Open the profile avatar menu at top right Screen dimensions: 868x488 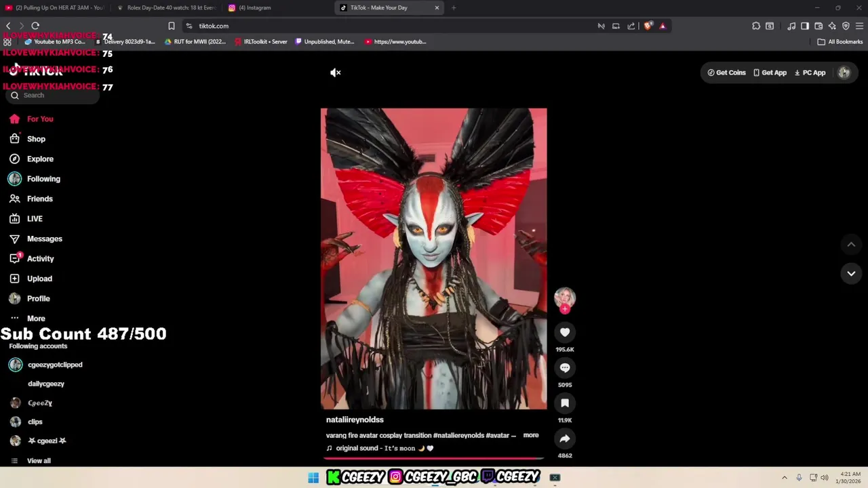coord(844,73)
